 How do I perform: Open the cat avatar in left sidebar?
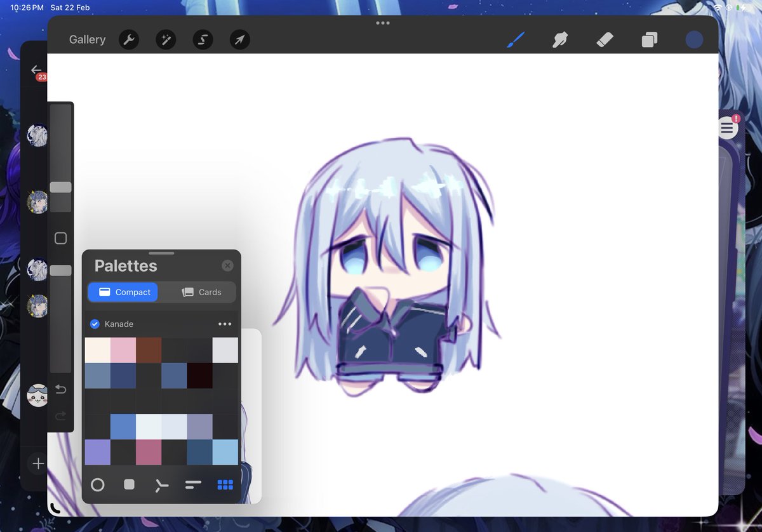[x=37, y=395]
